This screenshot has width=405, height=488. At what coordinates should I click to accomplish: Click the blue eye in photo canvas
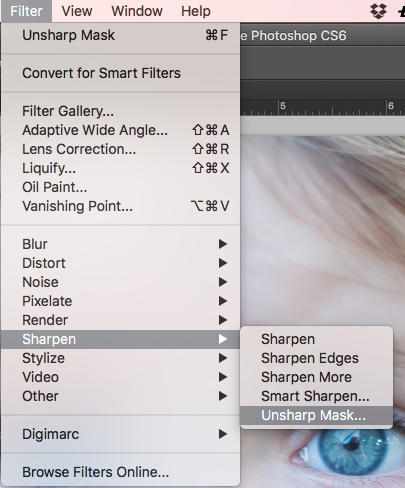353,452
